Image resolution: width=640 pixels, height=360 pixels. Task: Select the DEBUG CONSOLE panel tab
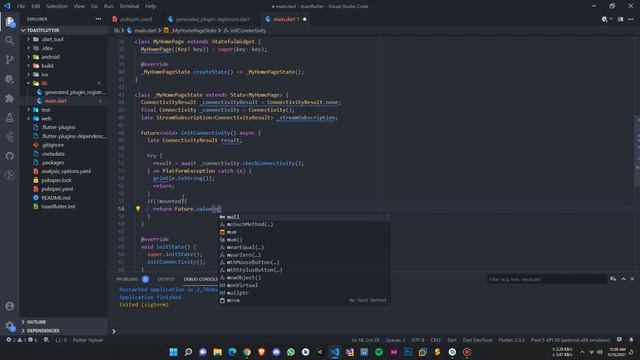[200, 279]
